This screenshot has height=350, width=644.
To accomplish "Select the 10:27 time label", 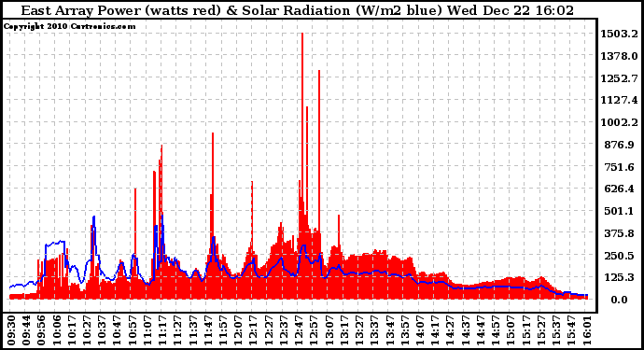I will [87, 330].
